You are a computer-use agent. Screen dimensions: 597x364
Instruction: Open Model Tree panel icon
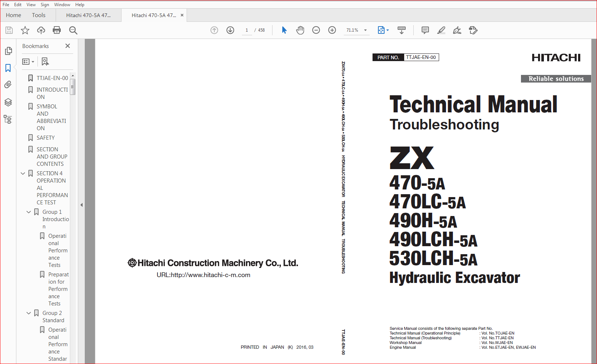[x=8, y=119]
